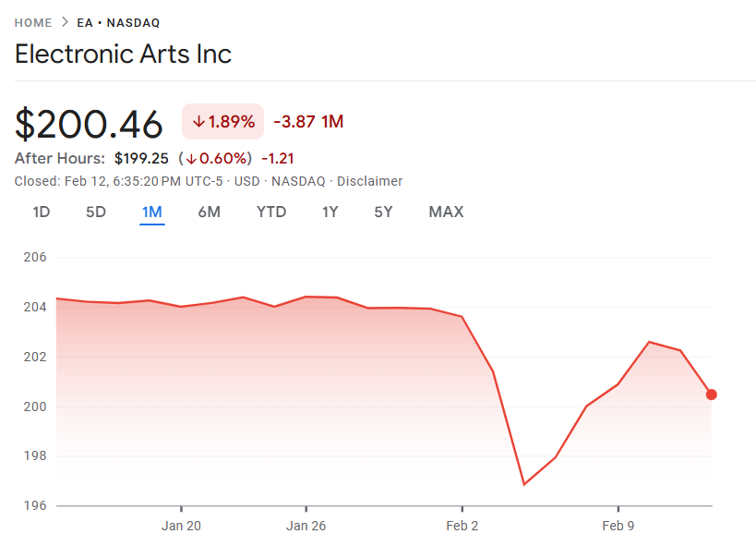
Task: Click the red endpoint dot on chart
Action: click(x=711, y=394)
